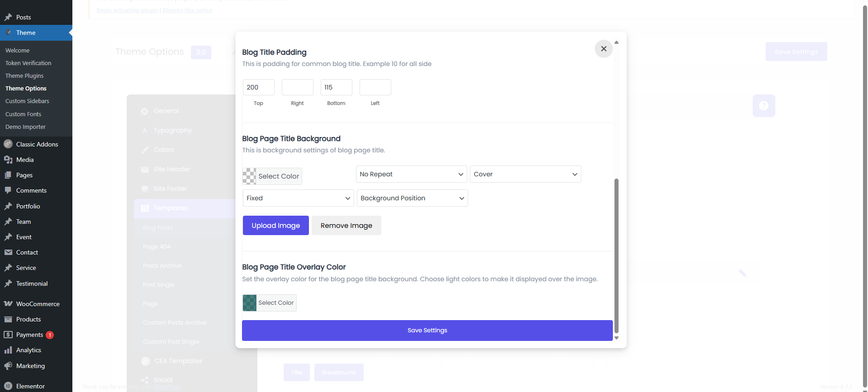
Task: Click the Posts pin icon in sidebar
Action: point(8,17)
